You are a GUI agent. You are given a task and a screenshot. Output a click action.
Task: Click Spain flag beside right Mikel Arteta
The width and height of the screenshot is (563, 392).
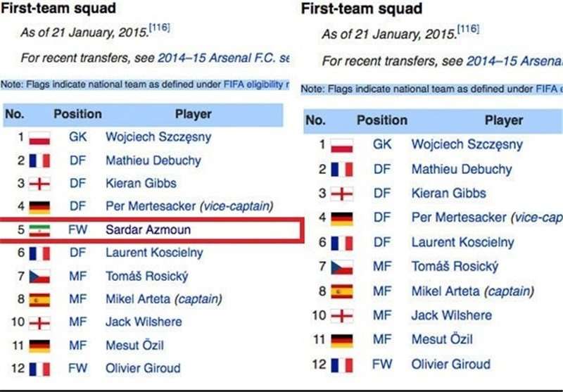click(342, 291)
